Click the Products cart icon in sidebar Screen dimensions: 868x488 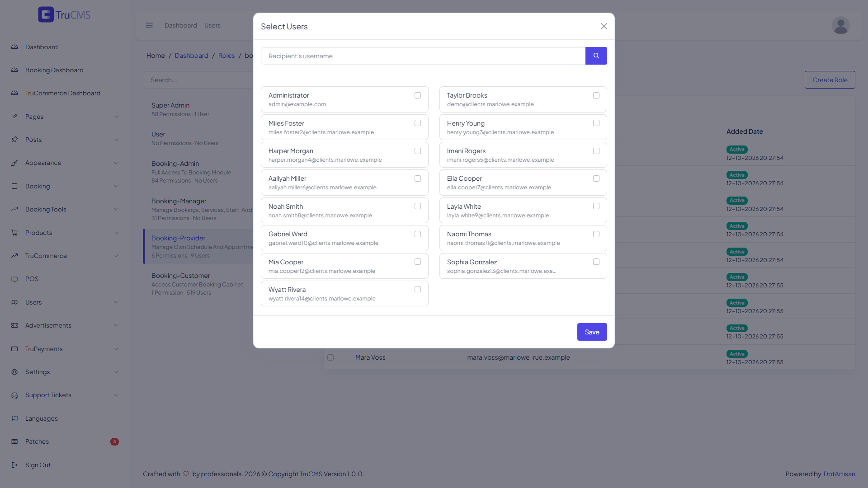[x=14, y=233]
